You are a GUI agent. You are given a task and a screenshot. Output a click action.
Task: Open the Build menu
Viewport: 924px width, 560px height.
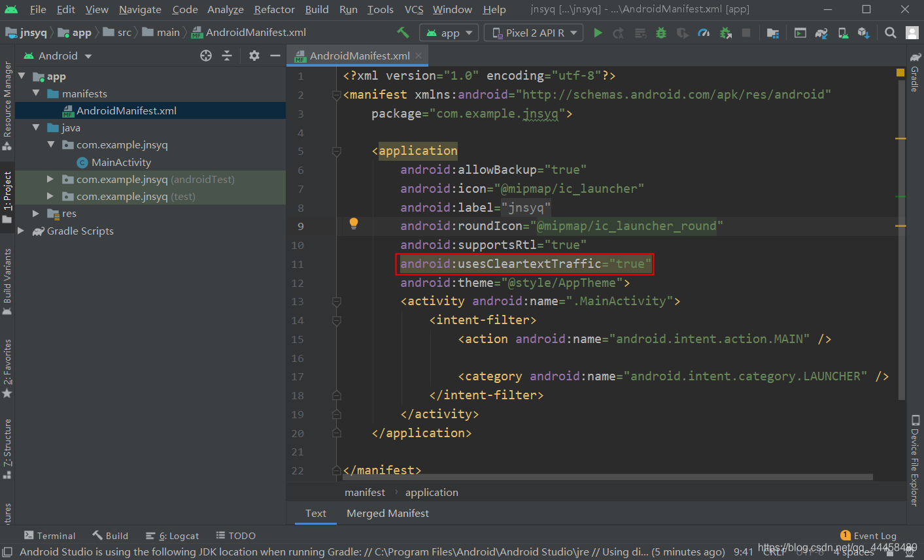click(x=317, y=9)
